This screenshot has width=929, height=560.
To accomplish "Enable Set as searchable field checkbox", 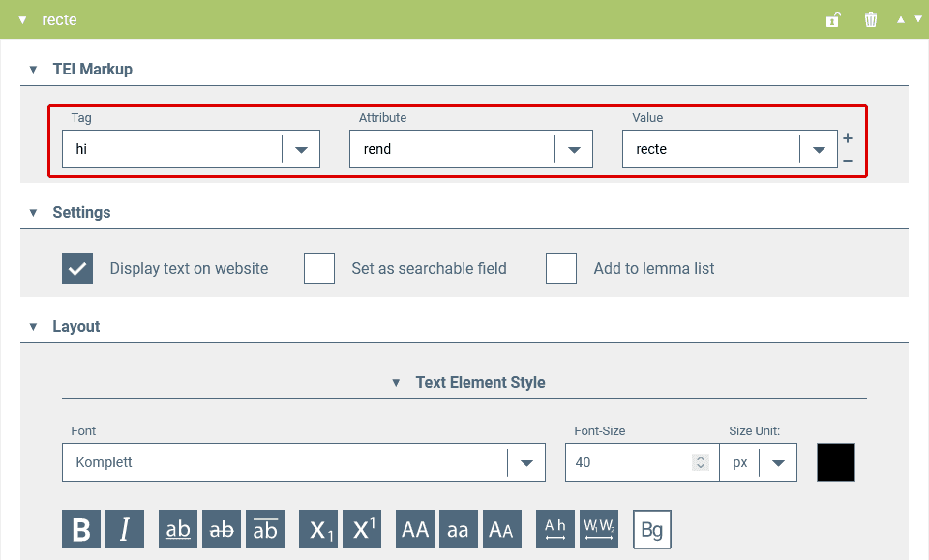I will (x=319, y=269).
